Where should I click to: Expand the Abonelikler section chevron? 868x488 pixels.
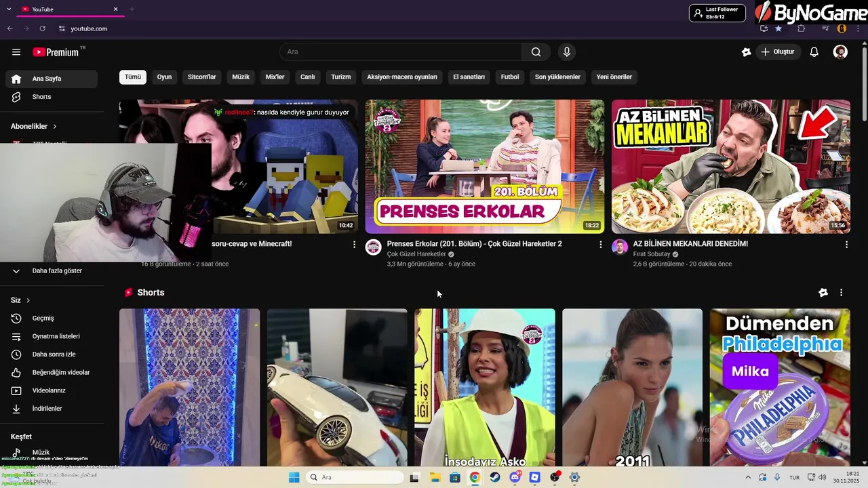point(55,127)
